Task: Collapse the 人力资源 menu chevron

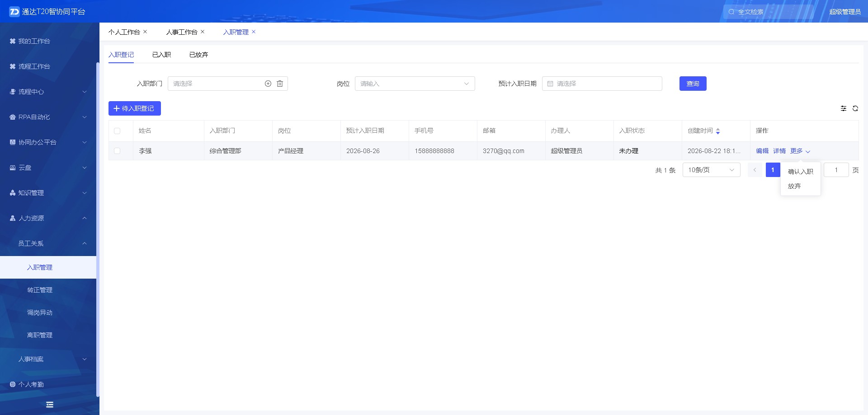Action: pos(85,218)
